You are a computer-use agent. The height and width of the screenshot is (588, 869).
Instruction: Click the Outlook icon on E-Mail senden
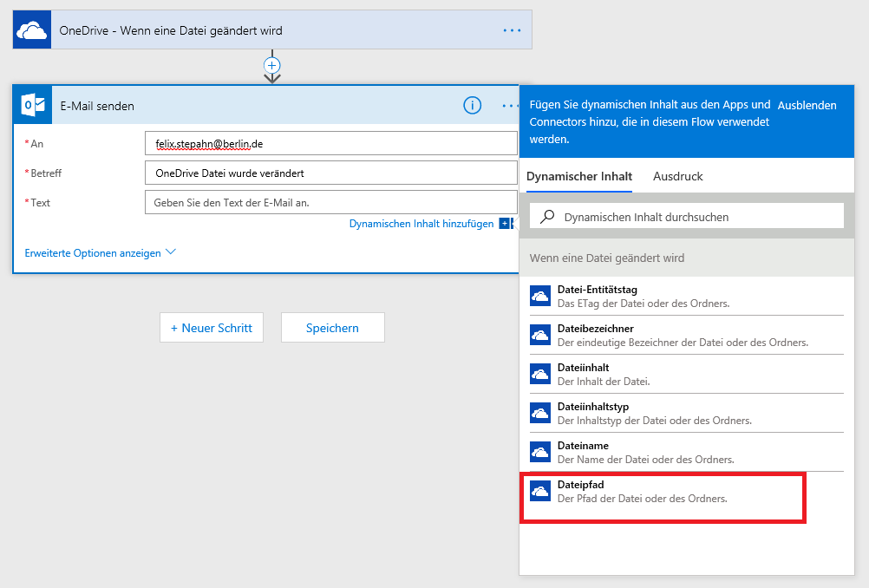point(33,106)
